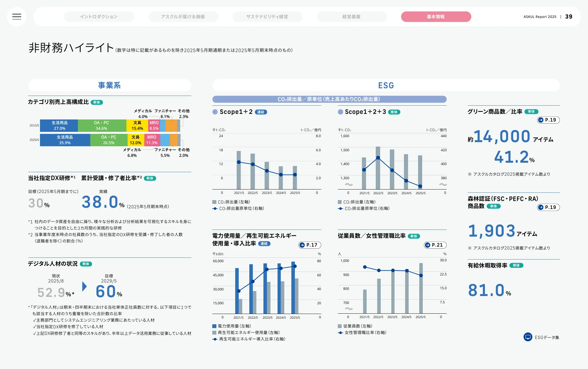Click the 従業員数（左軸） legend entry
This screenshot has width=588, height=369.
coord(355,326)
